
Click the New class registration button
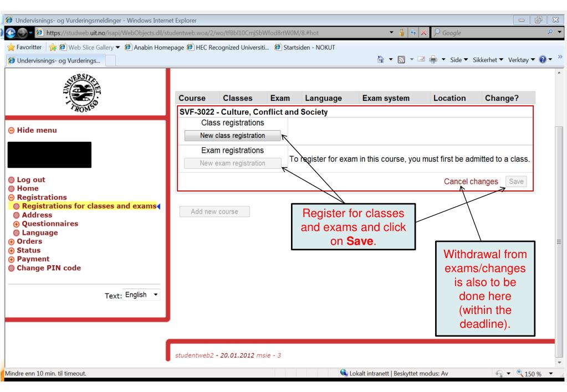pos(232,136)
